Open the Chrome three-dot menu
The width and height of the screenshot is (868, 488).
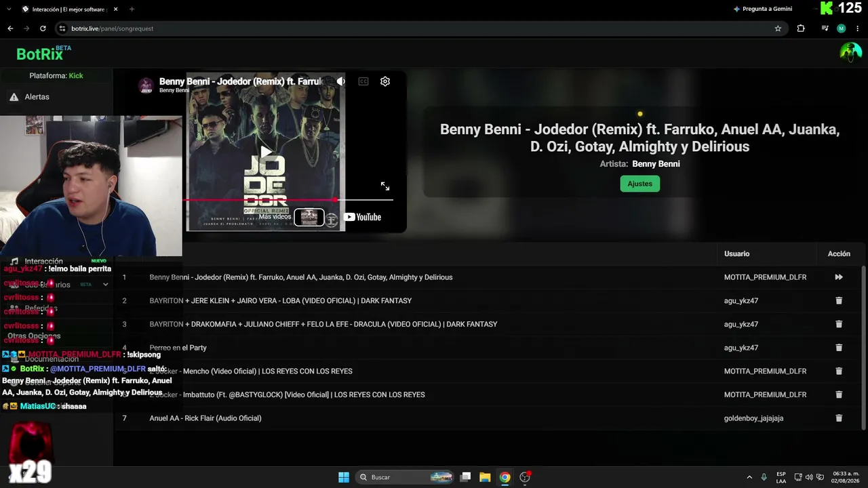858,28
